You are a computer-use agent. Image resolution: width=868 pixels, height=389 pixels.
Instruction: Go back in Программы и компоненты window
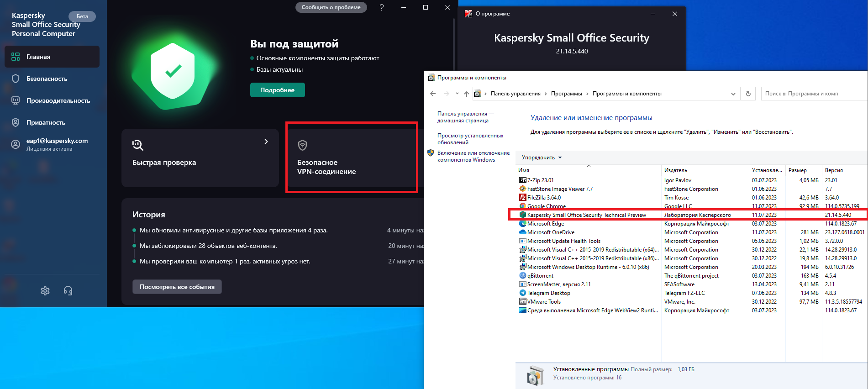(x=433, y=94)
